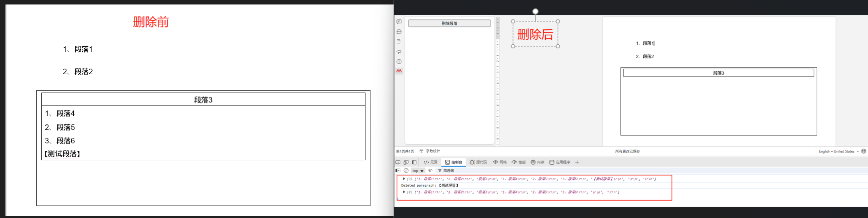The width and height of the screenshot is (868, 218).
Task: Open the headings navigation icon in sidebar
Action: pos(399,41)
